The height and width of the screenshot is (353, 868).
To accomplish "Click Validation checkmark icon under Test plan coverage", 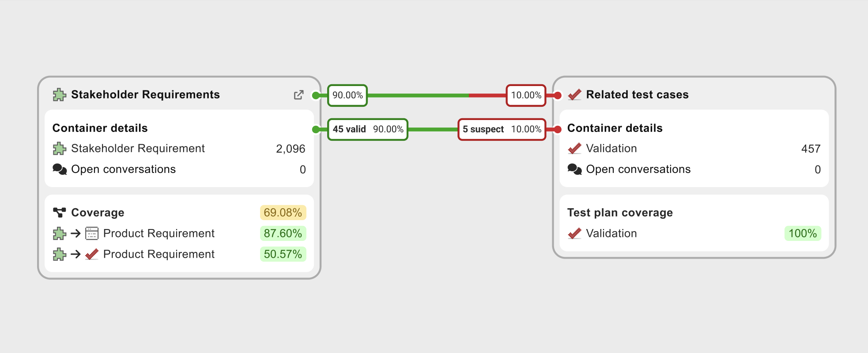I will [574, 233].
